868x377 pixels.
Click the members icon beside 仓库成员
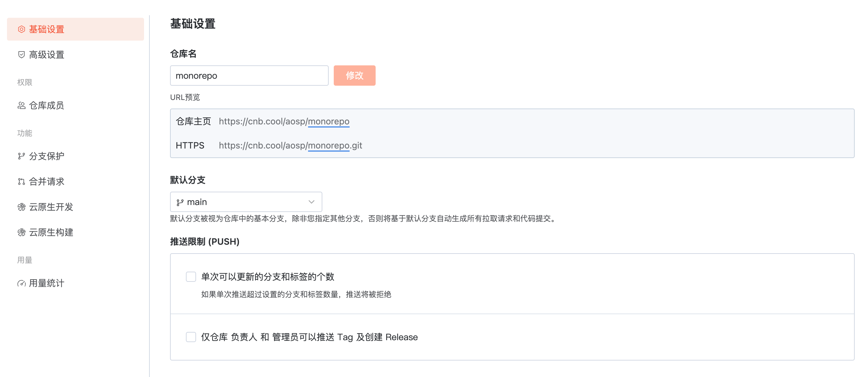22,105
